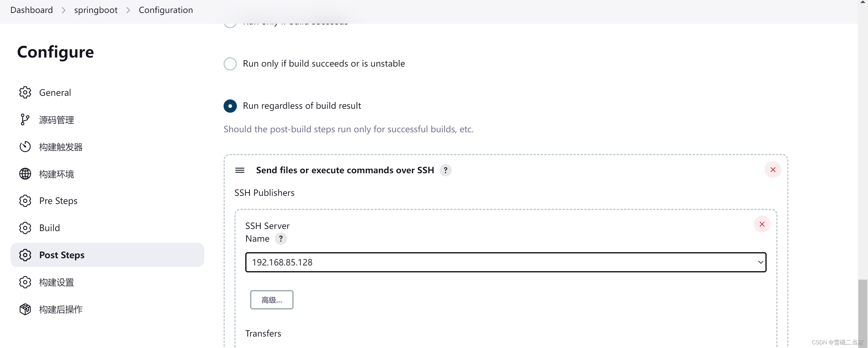868x348 pixels.
Task: Click the 构建环境 build environment icon
Action: point(25,174)
